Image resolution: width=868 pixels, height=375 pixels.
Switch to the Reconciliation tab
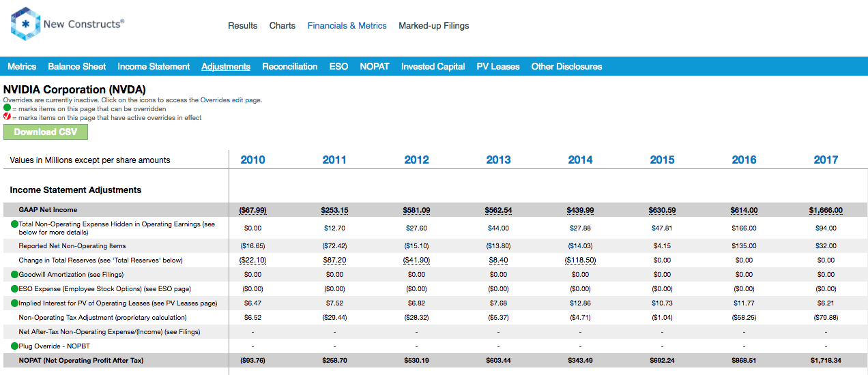(x=290, y=67)
